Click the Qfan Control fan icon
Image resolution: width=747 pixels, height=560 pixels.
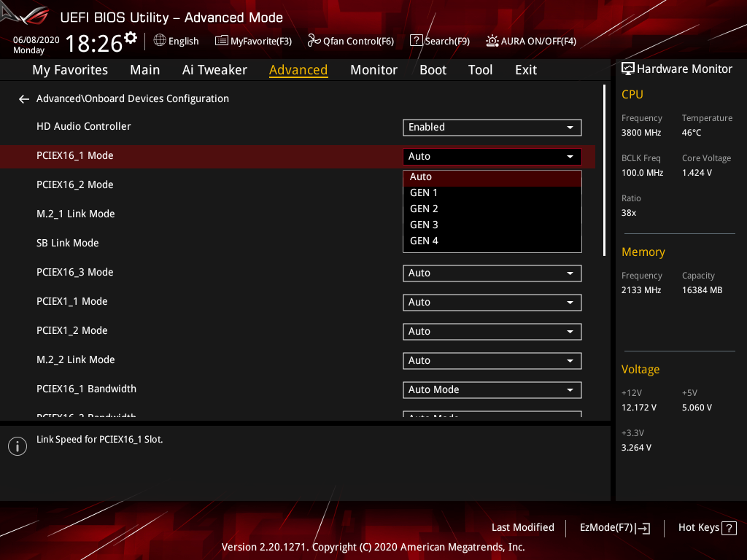coord(314,41)
